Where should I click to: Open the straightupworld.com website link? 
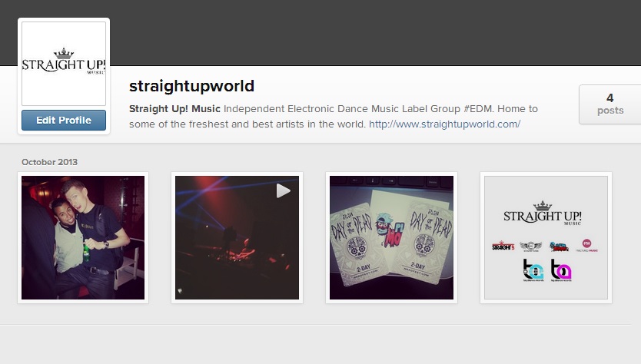tap(444, 124)
